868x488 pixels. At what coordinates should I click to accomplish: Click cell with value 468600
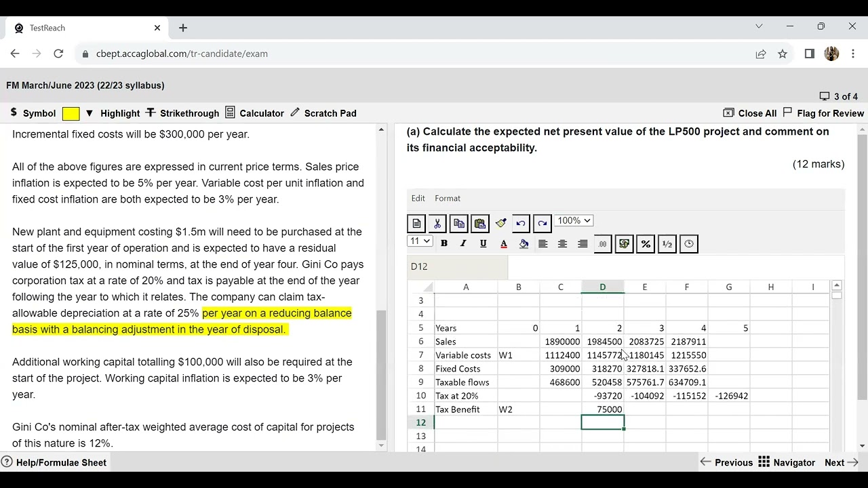(x=561, y=382)
